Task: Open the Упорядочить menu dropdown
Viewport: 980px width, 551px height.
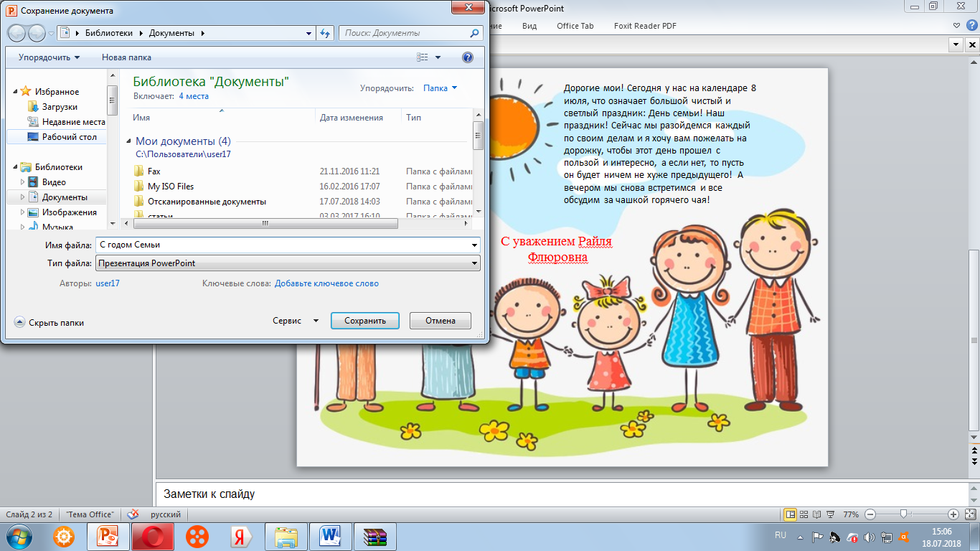Action: pos(49,57)
